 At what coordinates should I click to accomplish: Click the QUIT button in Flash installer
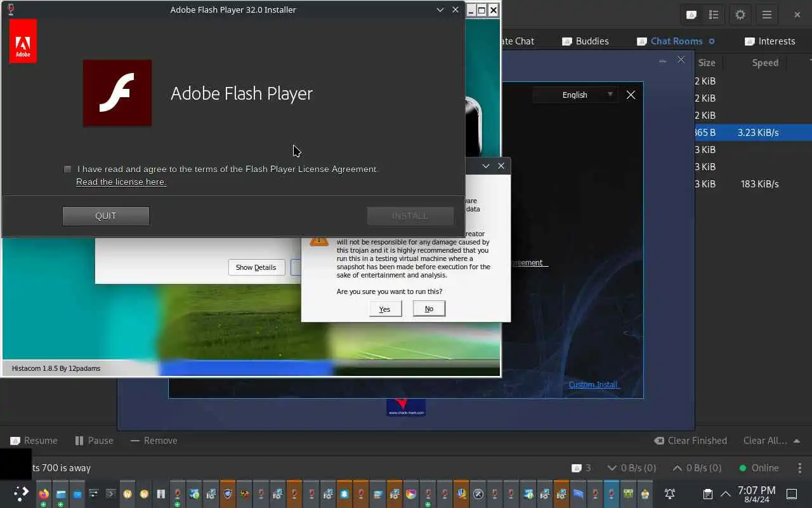click(x=106, y=216)
